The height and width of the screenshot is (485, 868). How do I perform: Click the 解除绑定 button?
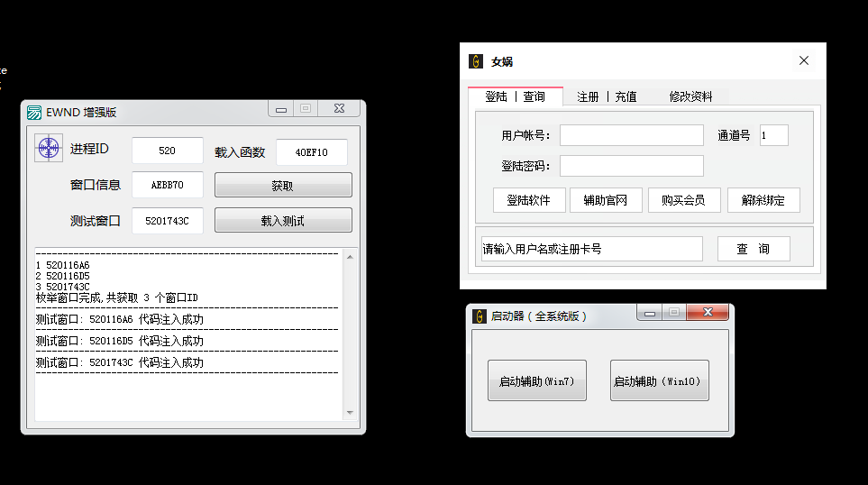(x=763, y=200)
